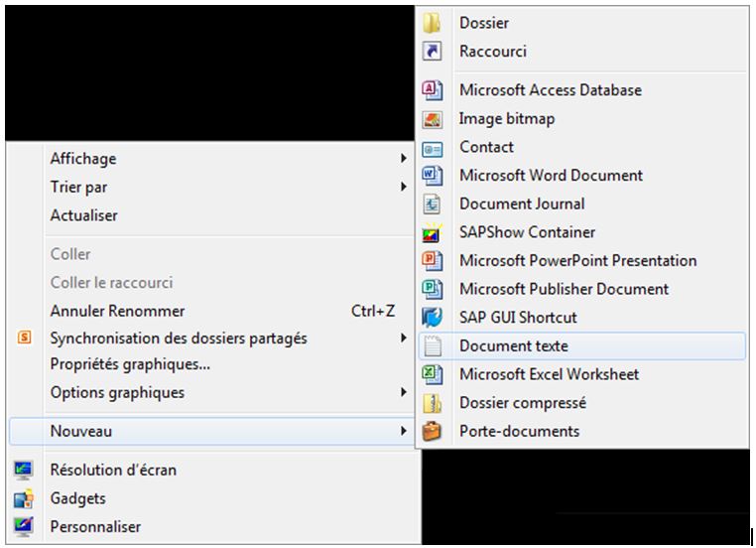Image resolution: width=756 pixels, height=548 pixels.
Task: Click the Image bitmap icon
Action: 433,119
